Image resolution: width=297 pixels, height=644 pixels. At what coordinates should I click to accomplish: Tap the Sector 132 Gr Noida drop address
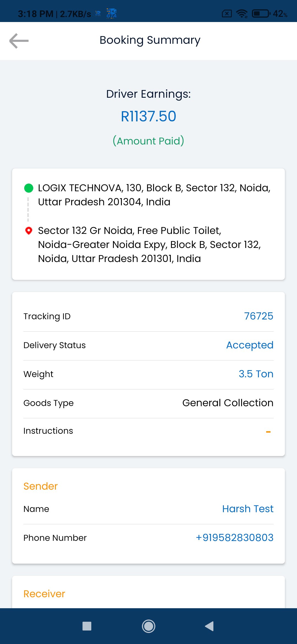coord(149,244)
